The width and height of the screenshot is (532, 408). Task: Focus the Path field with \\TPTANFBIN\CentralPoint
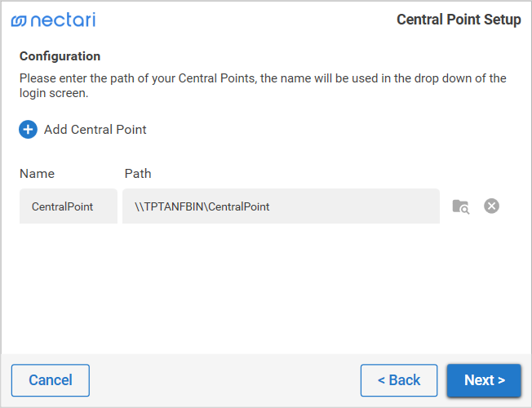pyautogui.click(x=281, y=206)
